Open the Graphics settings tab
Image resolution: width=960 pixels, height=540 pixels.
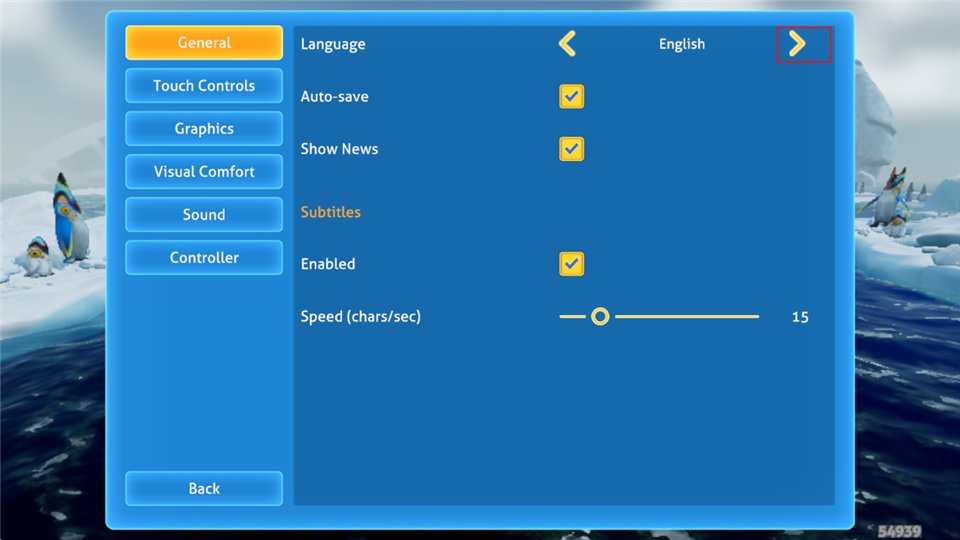coord(204,129)
